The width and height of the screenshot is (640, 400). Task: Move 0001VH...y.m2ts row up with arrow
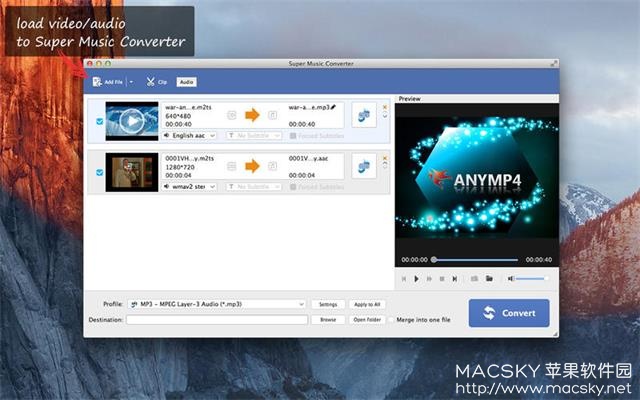click(384, 165)
